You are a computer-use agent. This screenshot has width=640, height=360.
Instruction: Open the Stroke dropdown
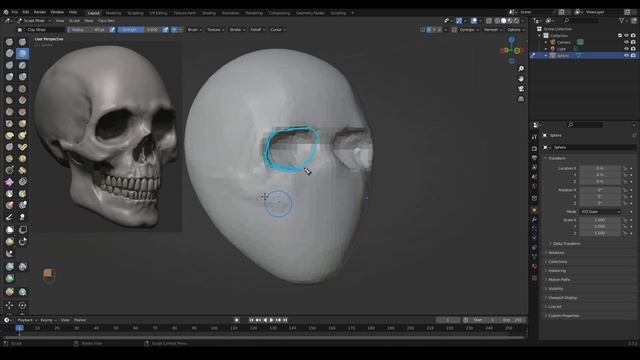[238, 30]
